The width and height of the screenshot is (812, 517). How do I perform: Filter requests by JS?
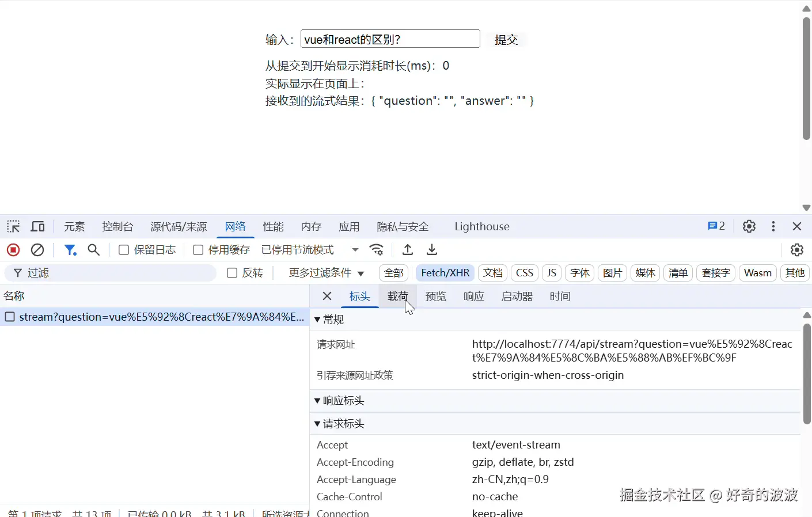[552, 273]
